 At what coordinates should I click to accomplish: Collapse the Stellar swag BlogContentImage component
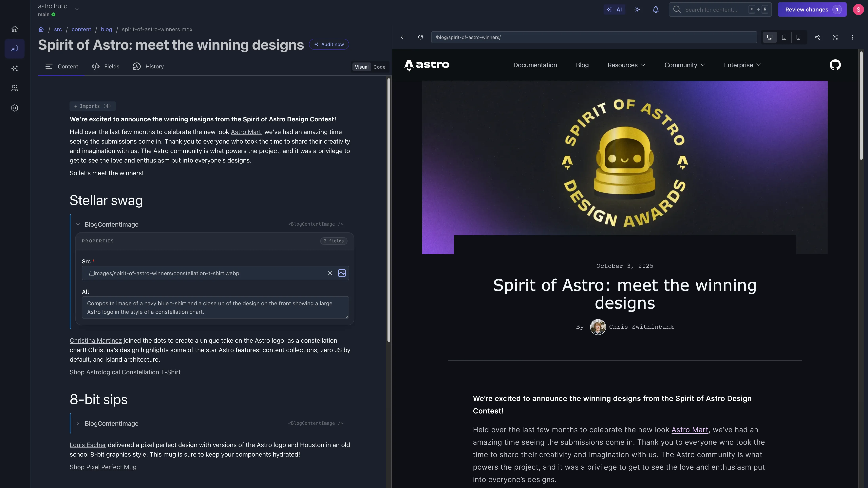(x=78, y=224)
